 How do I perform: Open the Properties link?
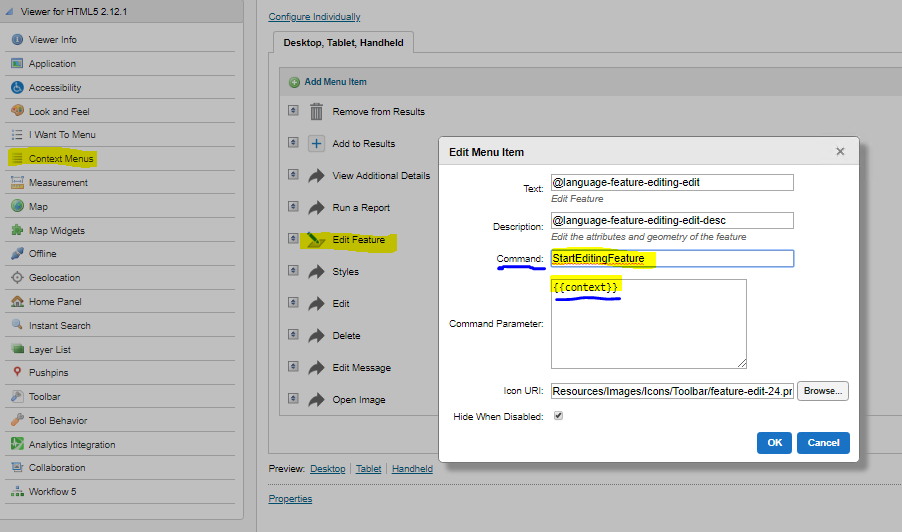[x=290, y=499]
